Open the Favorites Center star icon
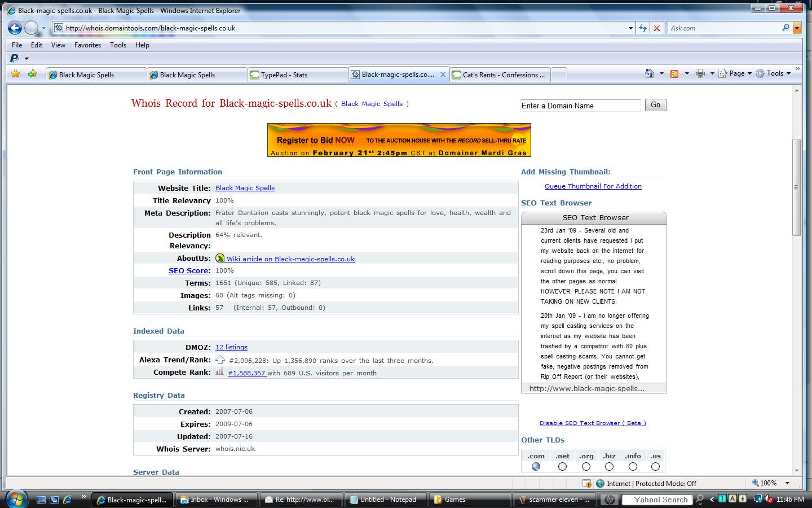This screenshot has height=508, width=812. click(16, 74)
